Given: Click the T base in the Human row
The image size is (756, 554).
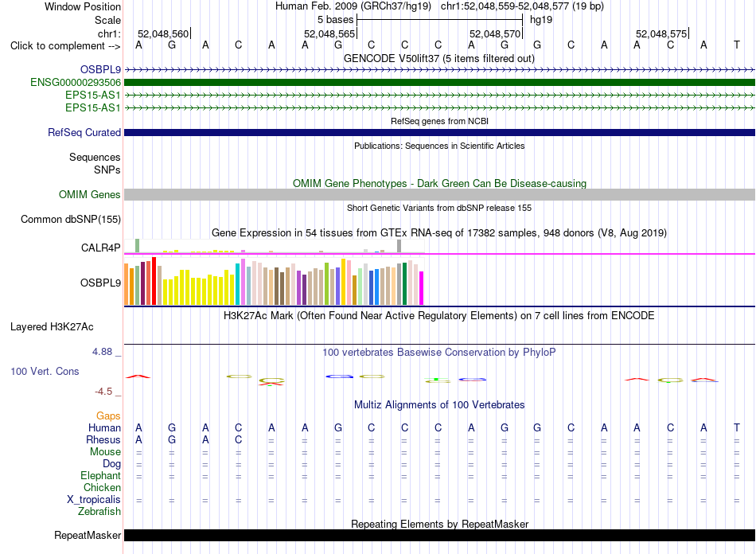Looking at the screenshot, I should 737,427.
